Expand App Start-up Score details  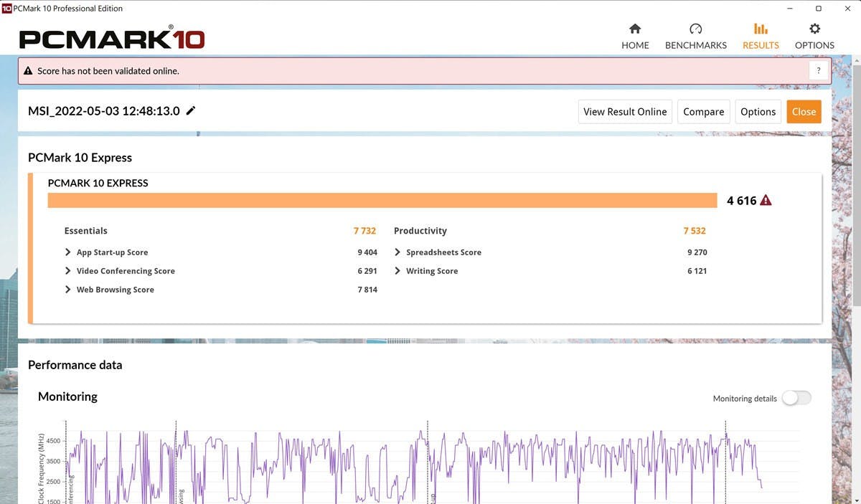coord(68,252)
